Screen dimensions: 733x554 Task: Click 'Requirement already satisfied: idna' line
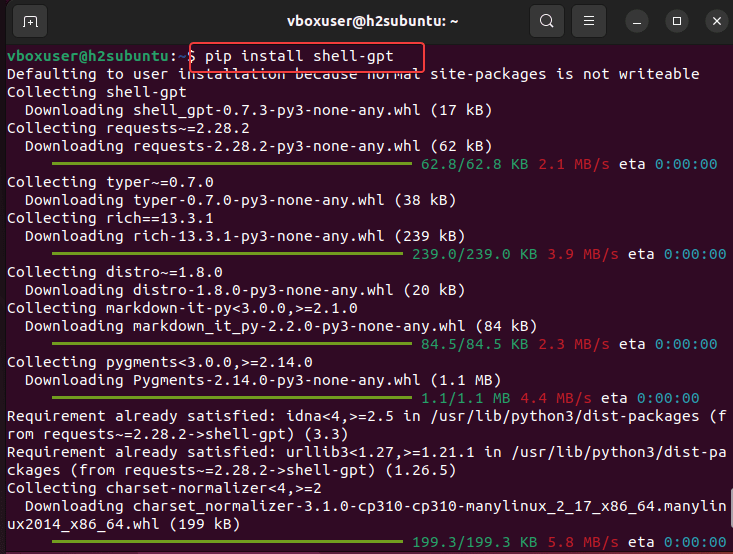pos(366,425)
